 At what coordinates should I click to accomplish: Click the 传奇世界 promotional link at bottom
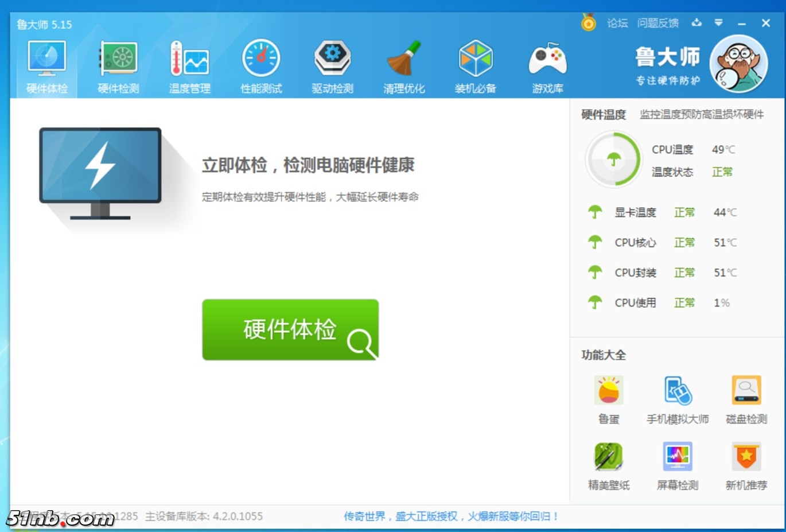click(451, 517)
